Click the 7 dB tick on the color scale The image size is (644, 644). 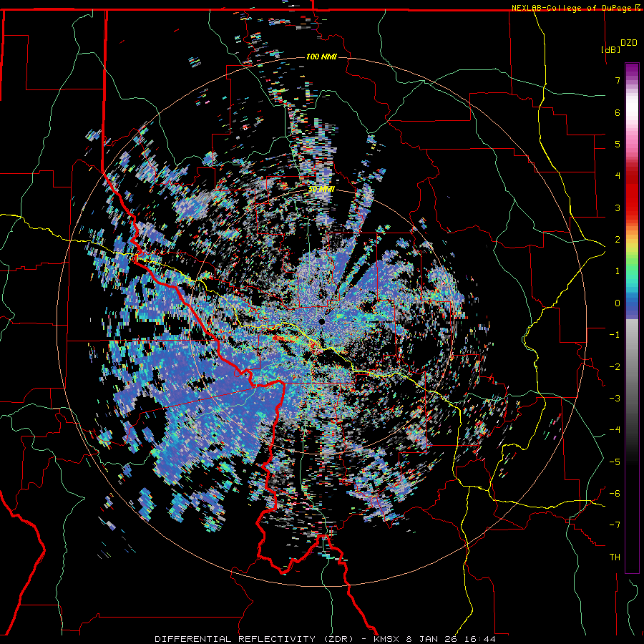(618, 80)
